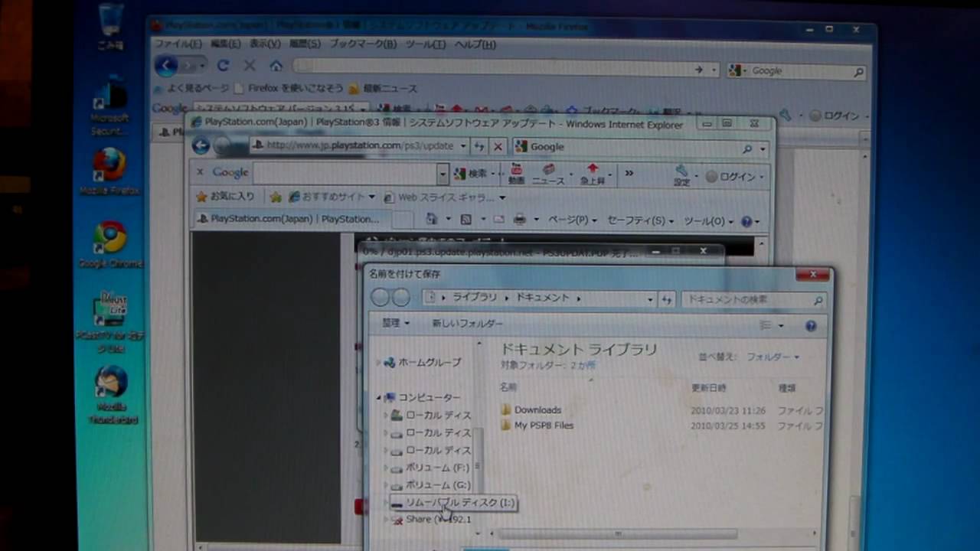
Task: Click save dialog help icon
Action: tap(811, 326)
